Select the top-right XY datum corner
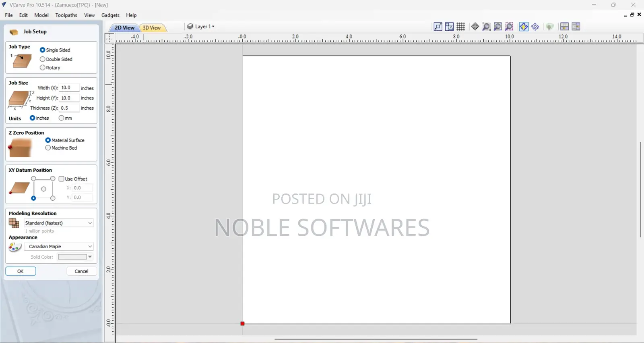Viewport: 644px width, 343px height. (53, 179)
